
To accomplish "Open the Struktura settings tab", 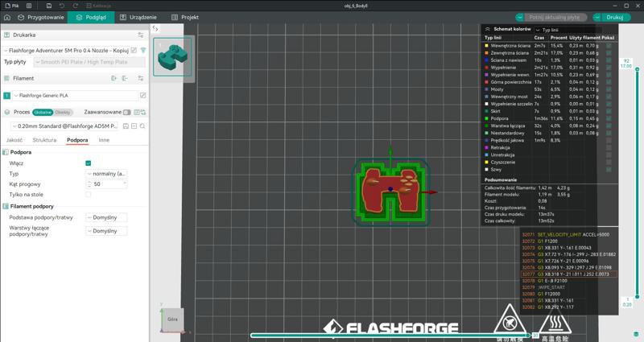I will pyautogui.click(x=44, y=140).
